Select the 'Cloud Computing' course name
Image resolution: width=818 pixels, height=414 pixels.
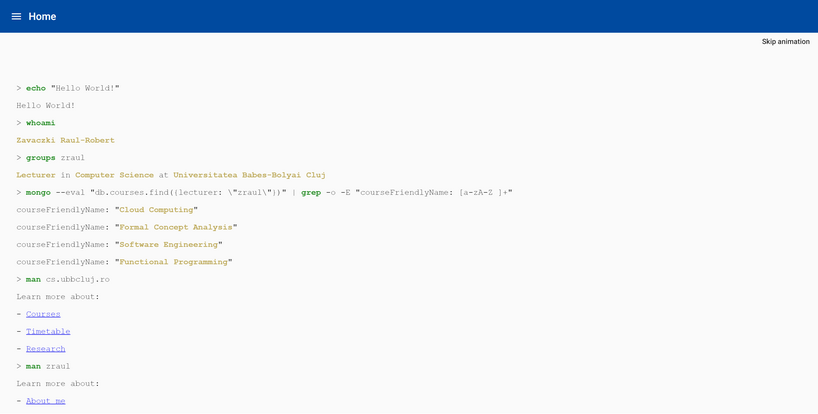(157, 210)
